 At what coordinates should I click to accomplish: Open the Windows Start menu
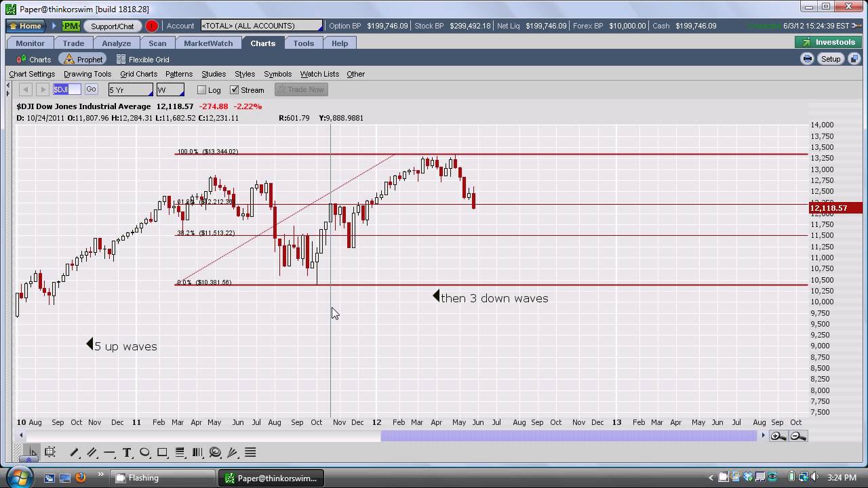point(18,476)
